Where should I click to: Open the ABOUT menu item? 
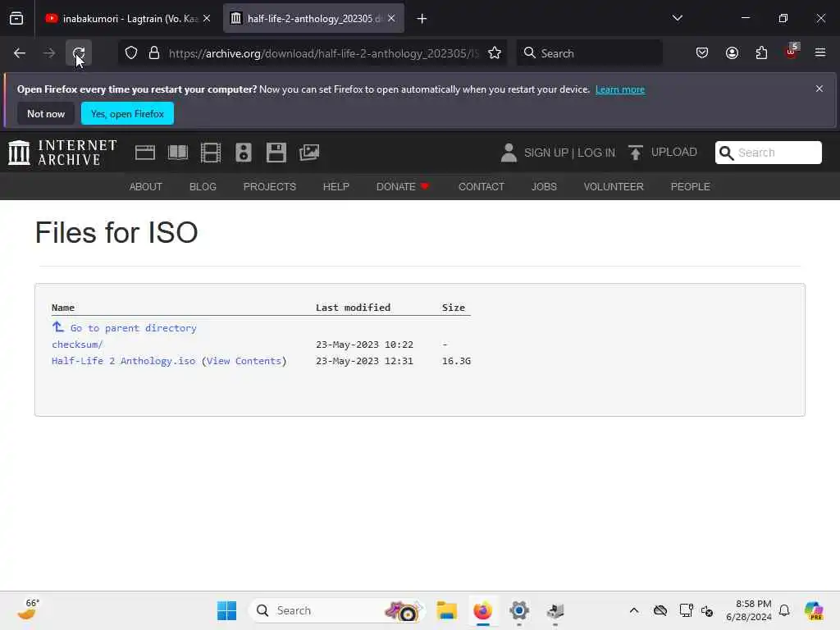(x=146, y=186)
